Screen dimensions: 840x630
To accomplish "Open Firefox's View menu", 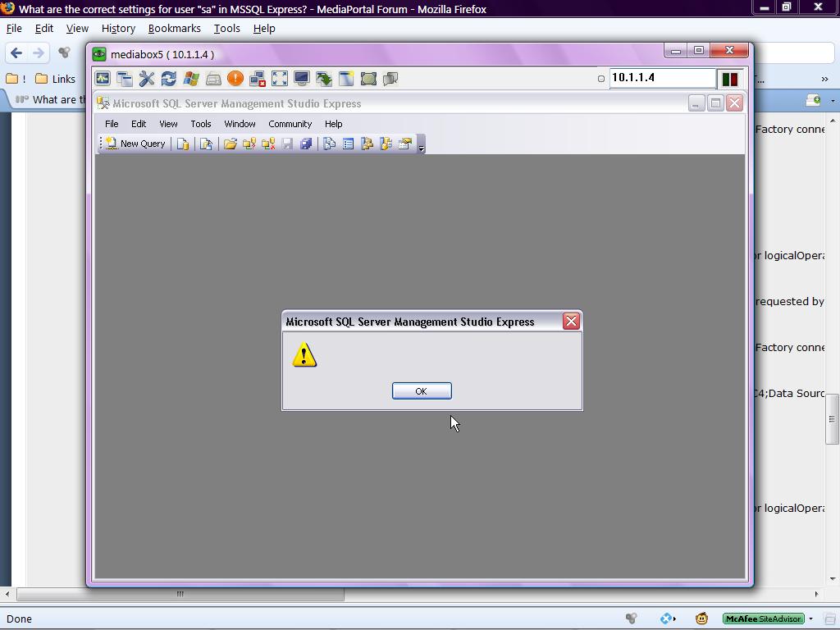I will tap(77, 29).
